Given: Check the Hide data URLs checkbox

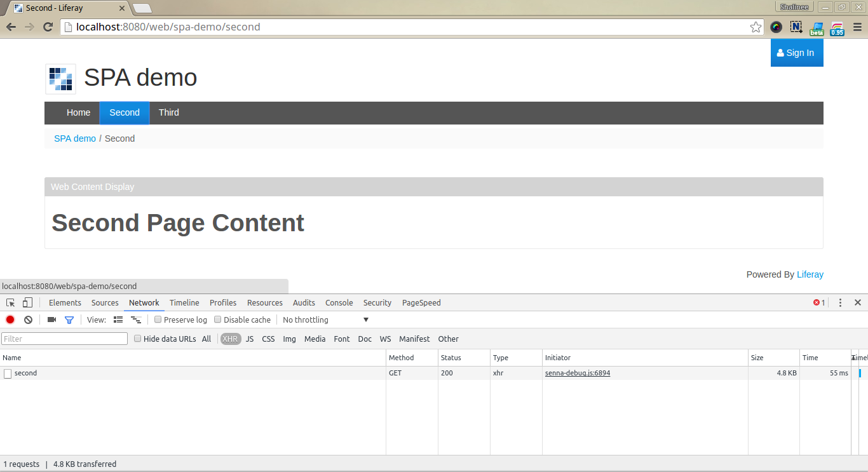Looking at the screenshot, I should point(137,339).
